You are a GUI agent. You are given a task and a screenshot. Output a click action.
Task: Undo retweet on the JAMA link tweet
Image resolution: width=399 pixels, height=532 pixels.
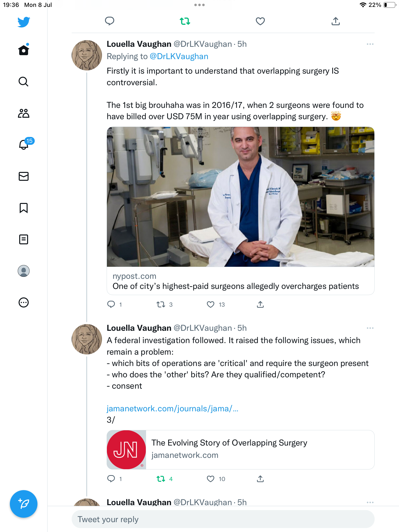[x=161, y=479]
